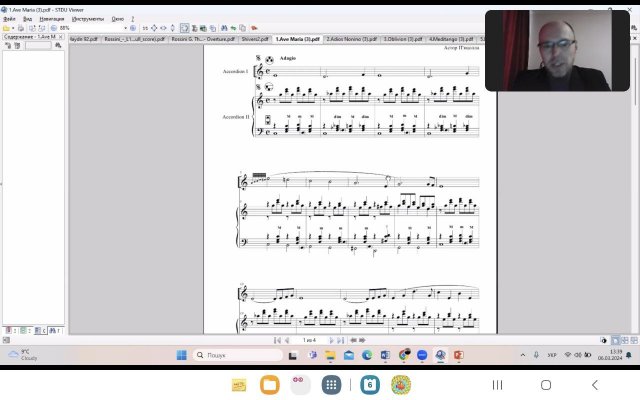Go to next page arrow
640x400 pixels.
[x=333, y=340]
